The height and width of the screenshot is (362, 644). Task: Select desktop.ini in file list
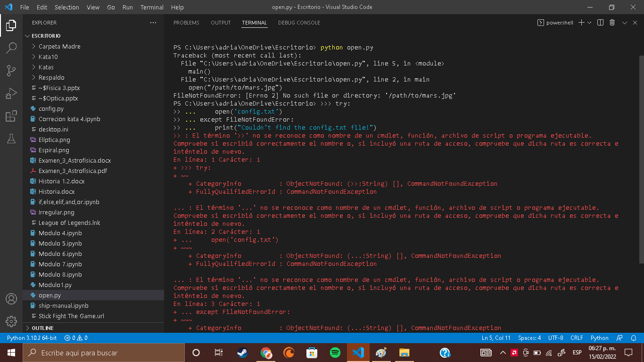(93, 129)
